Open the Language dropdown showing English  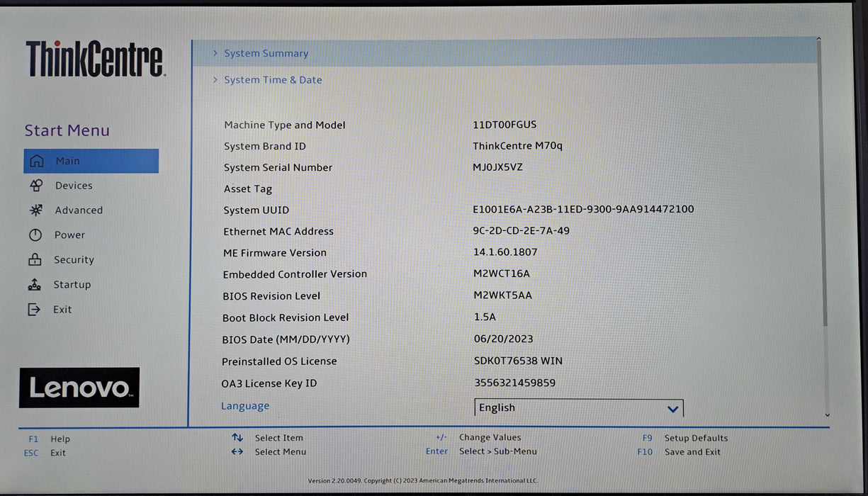[x=579, y=408]
